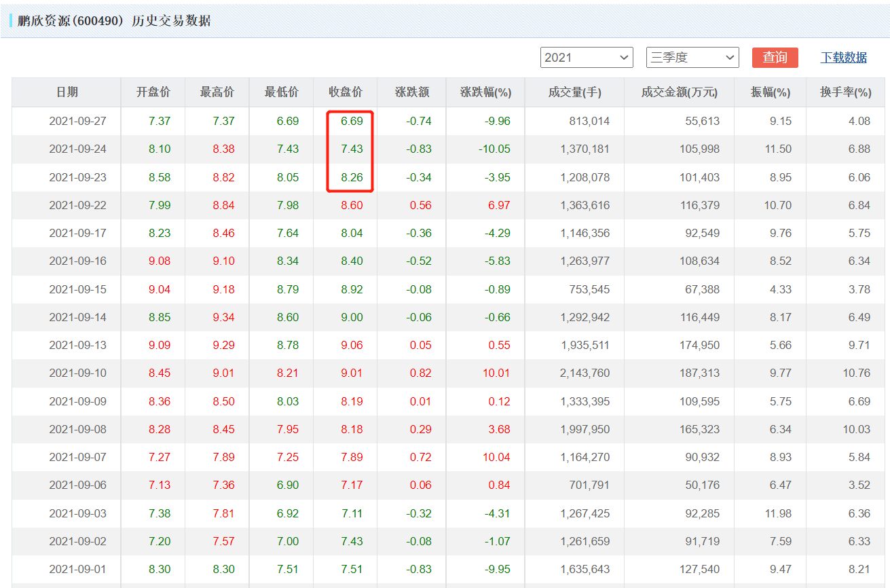This screenshot has width=890, height=588.
Task: Click volume value 2,143,760
Action: 585,373
